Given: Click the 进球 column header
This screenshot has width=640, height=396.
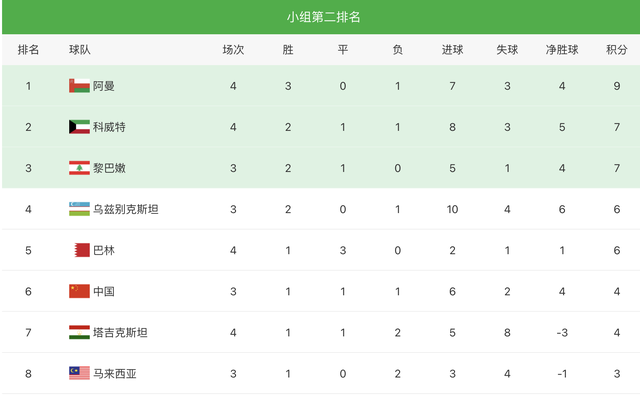Looking at the screenshot, I should click(x=452, y=50).
